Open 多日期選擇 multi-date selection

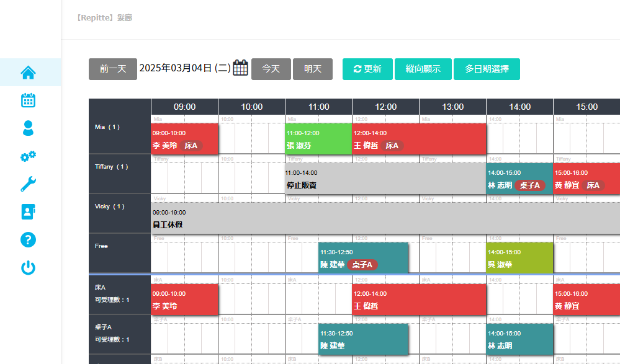click(x=487, y=69)
